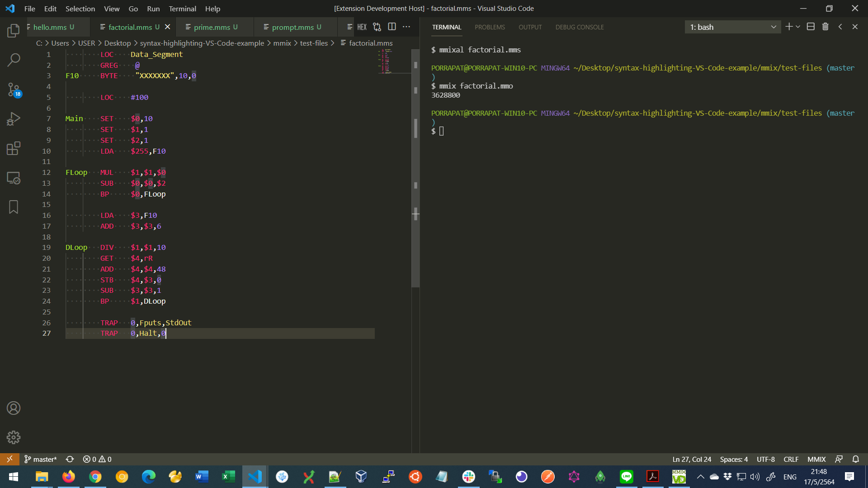Switch to the prime.mms editor tab
Screen dimensions: 868x488
pyautogui.click(x=212, y=27)
